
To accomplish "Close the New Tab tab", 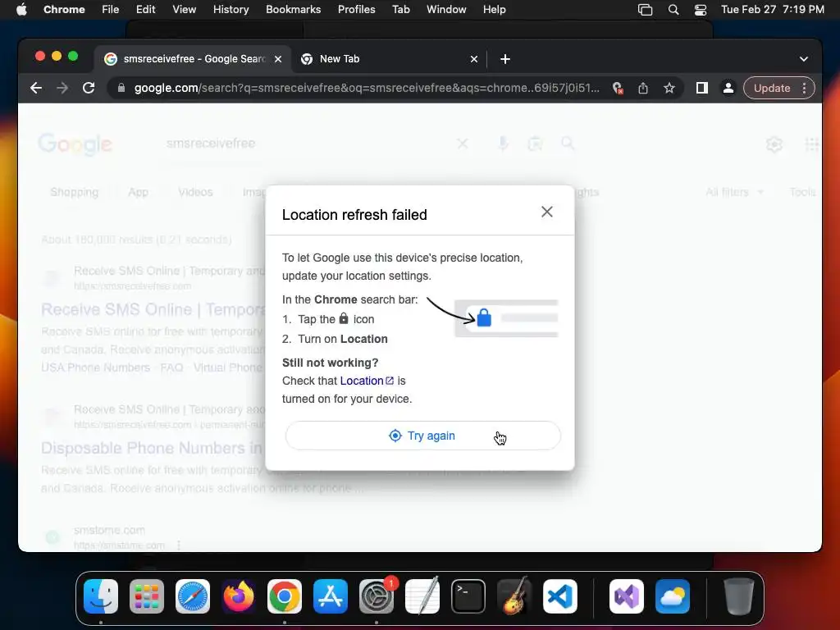I will tap(474, 59).
